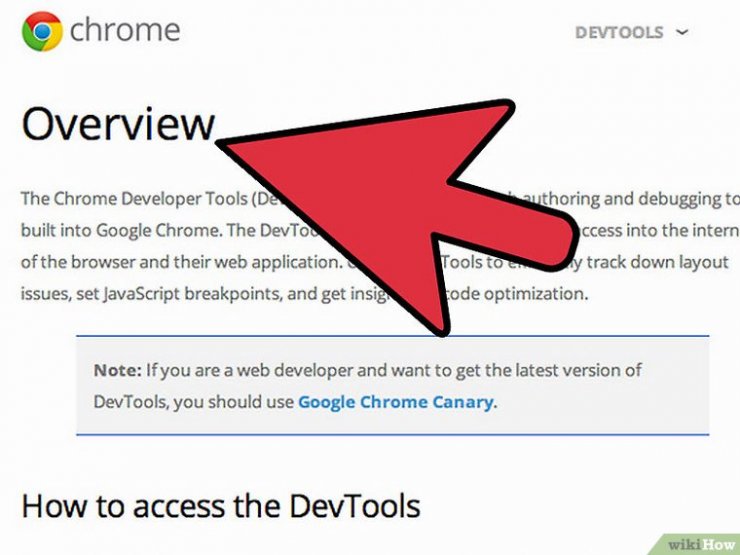Click the text 'built into Google Chrome'
The height and width of the screenshot is (555, 740).
[x=121, y=230]
